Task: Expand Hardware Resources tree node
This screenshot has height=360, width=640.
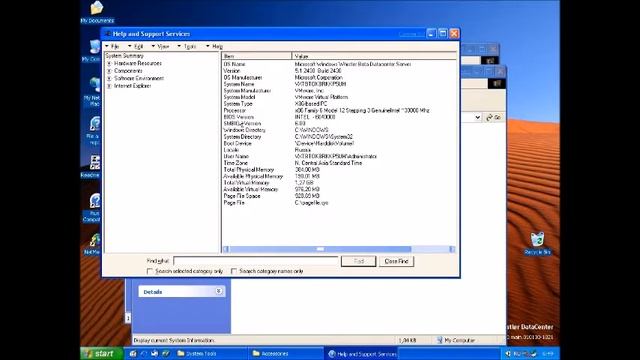Action: [x=109, y=64]
